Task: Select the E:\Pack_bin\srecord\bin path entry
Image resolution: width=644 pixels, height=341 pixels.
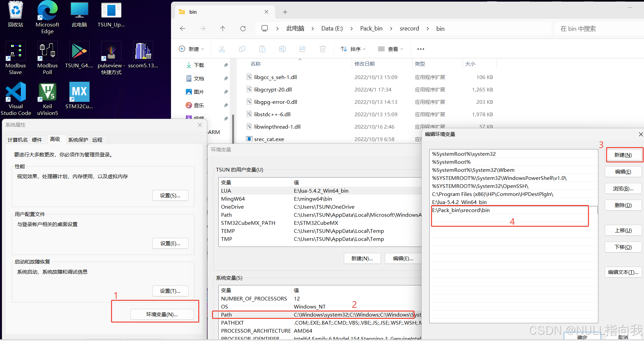Action: [x=514, y=210]
